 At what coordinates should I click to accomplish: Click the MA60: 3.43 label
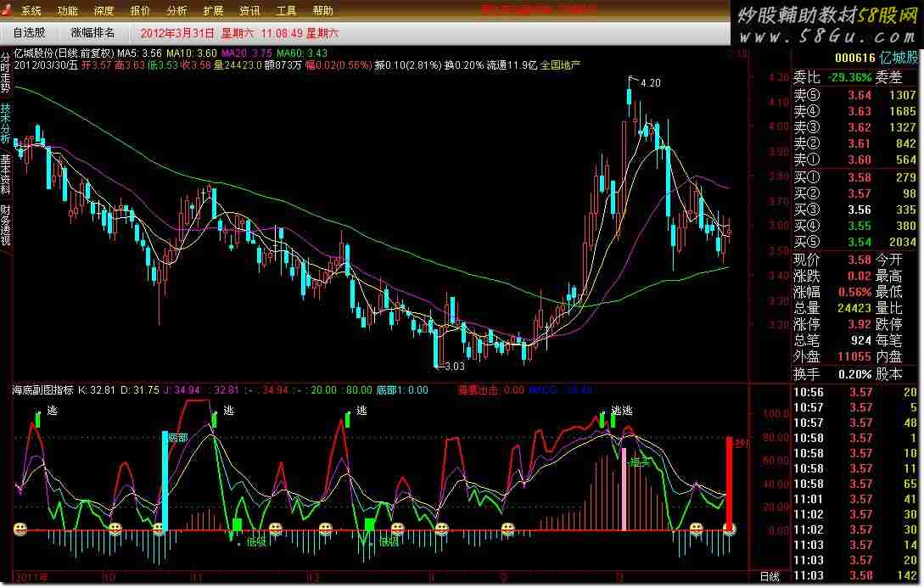[302, 53]
